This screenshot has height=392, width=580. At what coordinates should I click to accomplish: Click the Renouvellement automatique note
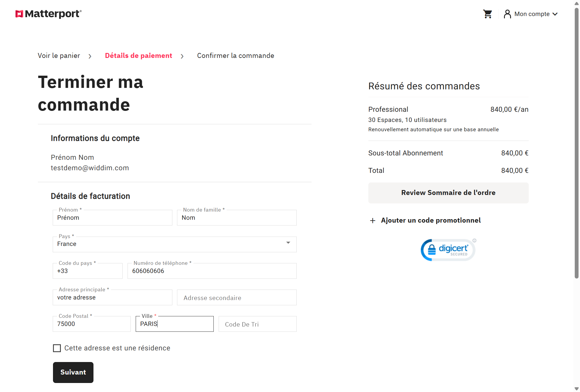(434, 130)
